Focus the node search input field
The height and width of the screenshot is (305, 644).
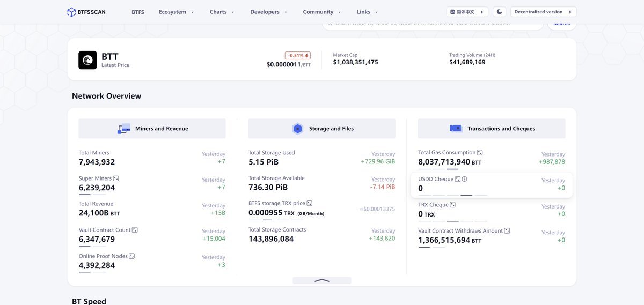[x=433, y=23]
